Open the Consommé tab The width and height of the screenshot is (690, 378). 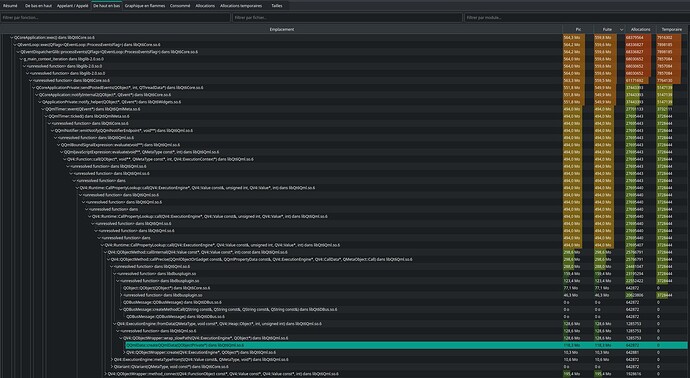[180, 6]
